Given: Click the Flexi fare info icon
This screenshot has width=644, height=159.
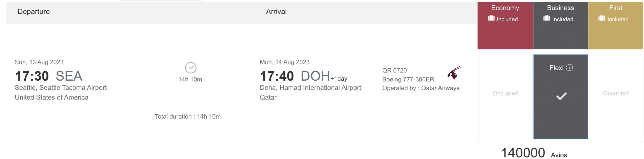Looking at the screenshot, I should coord(569,68).
